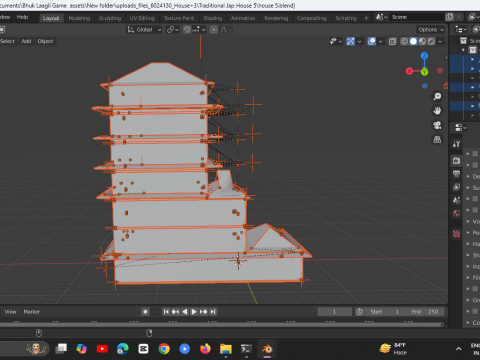
Task: Open the UV Editing workspace tab
Action: click(x=142, y=18)
